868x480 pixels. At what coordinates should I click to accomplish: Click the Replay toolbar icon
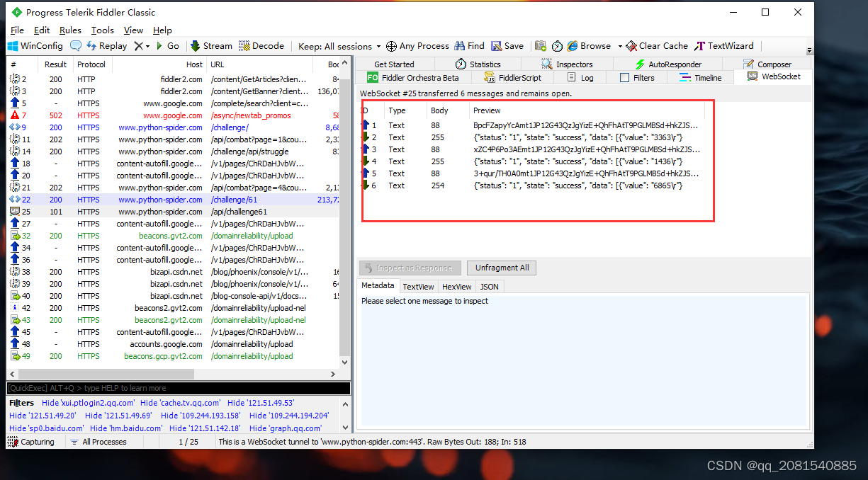tap(107, 46)
